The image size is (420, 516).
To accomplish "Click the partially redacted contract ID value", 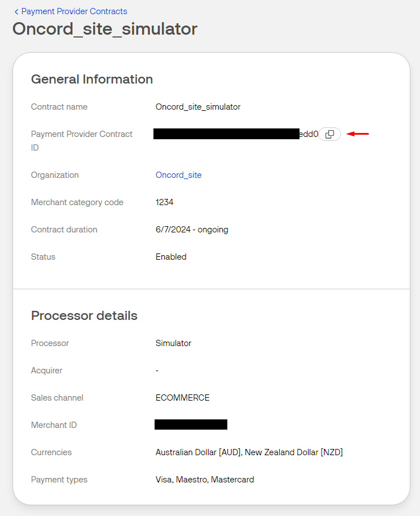I will click(235, 134).
